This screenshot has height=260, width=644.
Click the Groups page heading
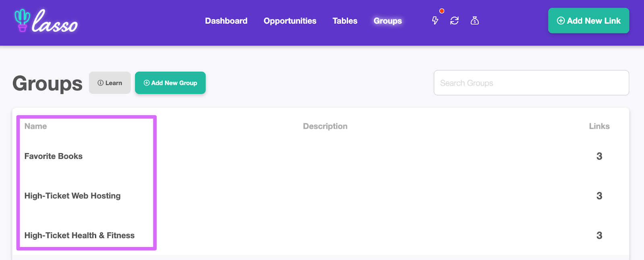coord(47,84)
